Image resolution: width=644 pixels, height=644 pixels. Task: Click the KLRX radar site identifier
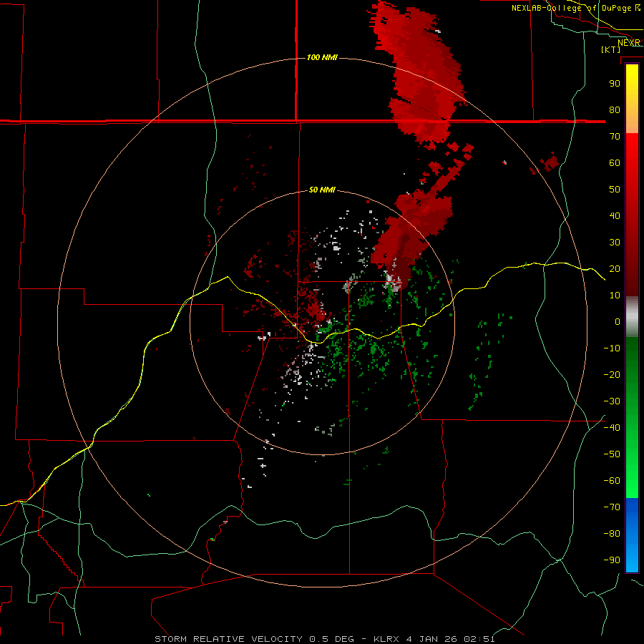pos(386,639)
